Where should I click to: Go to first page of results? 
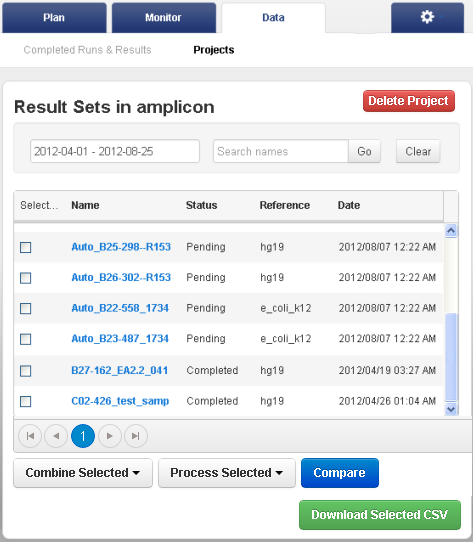(30, 436)
